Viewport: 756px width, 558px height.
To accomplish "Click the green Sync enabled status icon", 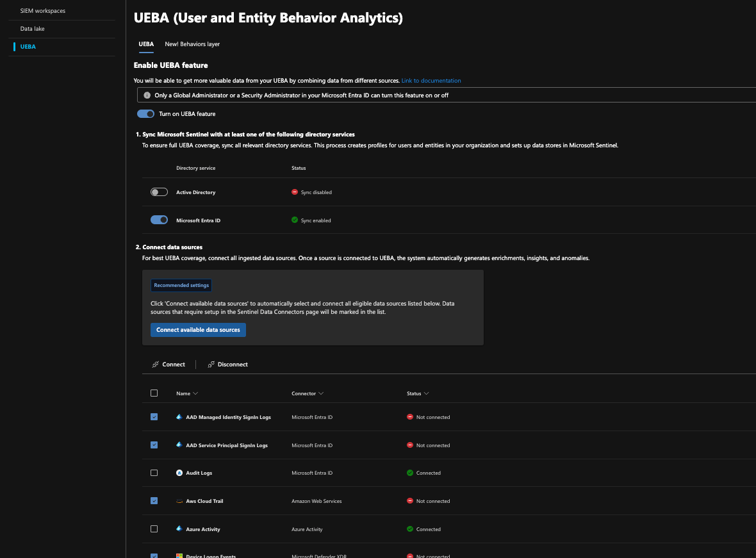I will pyautogui.click(x=295, y=220).
